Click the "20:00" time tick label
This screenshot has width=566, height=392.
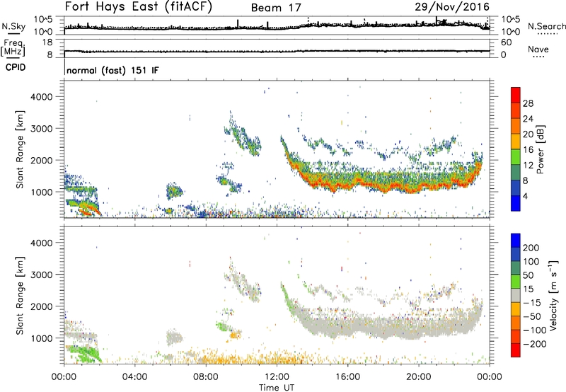[419, 377]
